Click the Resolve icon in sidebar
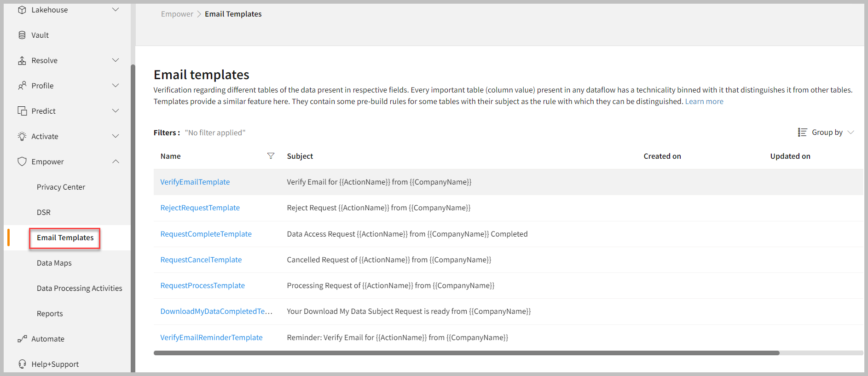Viewport: 868px width, 376px height. 22,60
